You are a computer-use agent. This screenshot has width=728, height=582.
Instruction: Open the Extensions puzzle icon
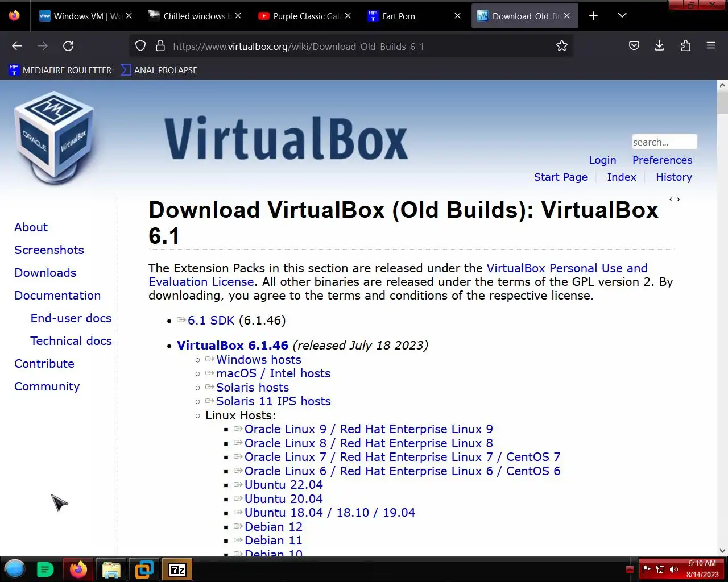685,46
